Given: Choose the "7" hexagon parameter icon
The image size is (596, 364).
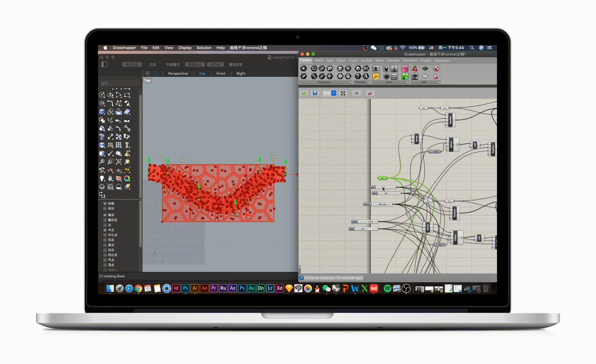Looking at the screenshot, I should 358,77.
